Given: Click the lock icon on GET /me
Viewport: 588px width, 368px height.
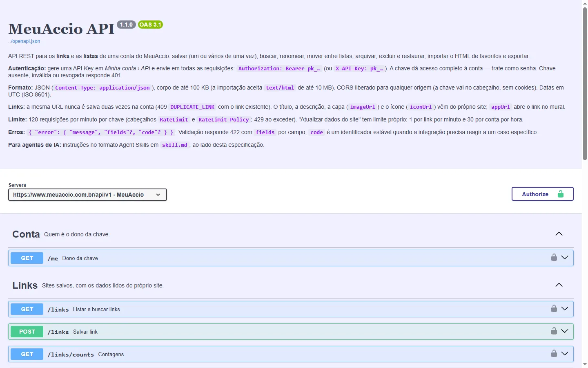Looking at the screenshot, I should (x=554, y=258).
